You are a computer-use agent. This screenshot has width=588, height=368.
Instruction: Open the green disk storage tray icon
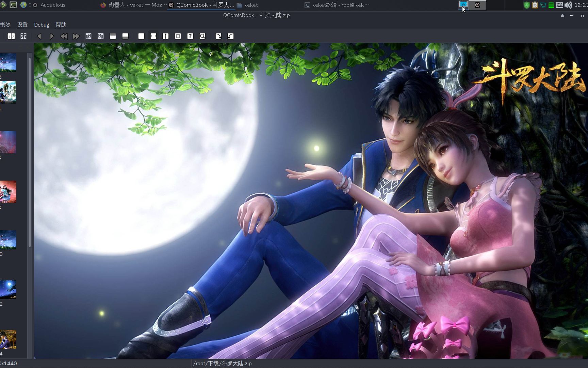click(x=551, y=5)
